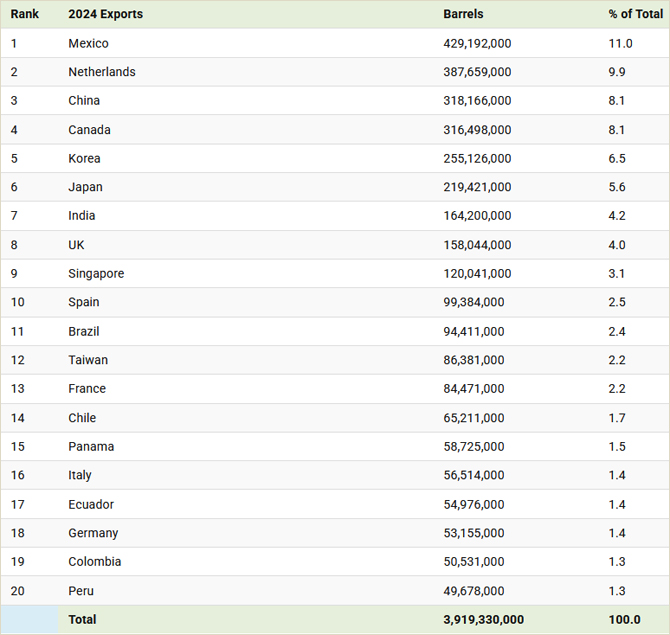Click Peru's barrel value 49,678,000
The height and width of the screenshot is (635, 670).
473,591
